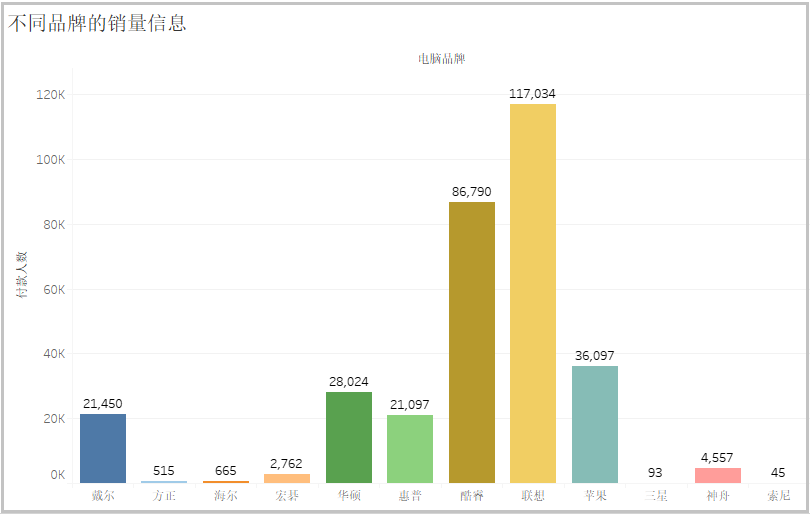This screenshot has height=514, width=810.
Task: Click the 60K axis tick label
Action: [54, 290]
